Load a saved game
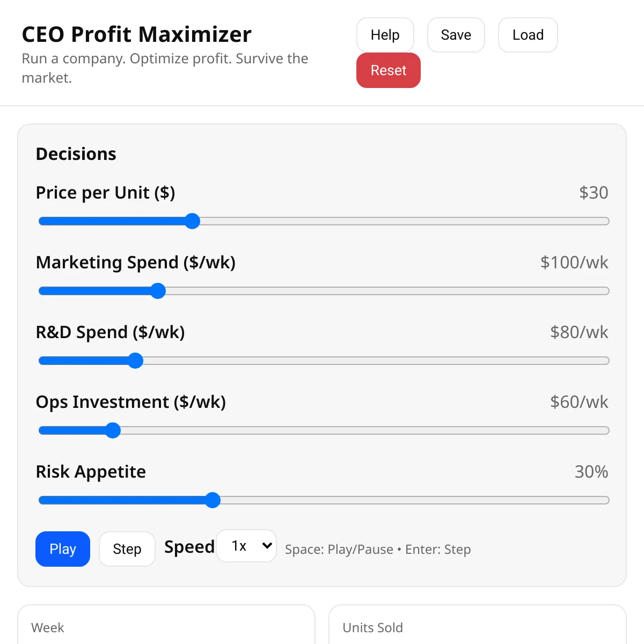This screenshot has width=644, height=644. (x=528, y=34)
